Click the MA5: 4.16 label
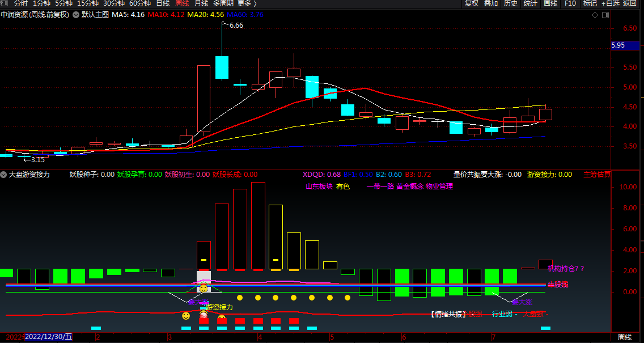 tap(128, 15)
